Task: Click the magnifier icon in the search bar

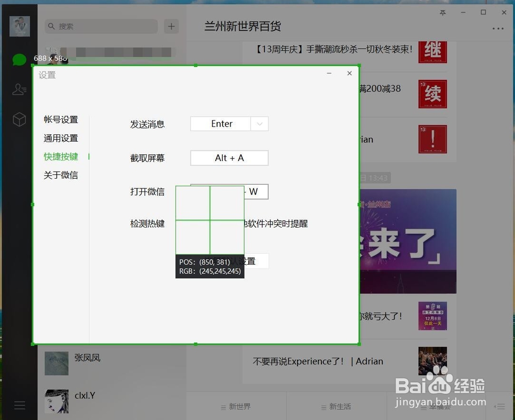Action: 51,26
